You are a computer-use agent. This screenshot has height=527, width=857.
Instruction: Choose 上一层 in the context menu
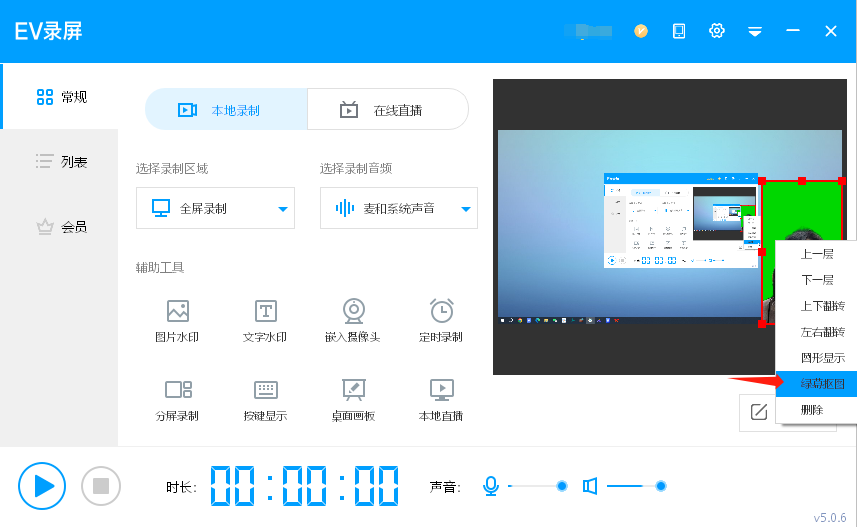(817, 254)
